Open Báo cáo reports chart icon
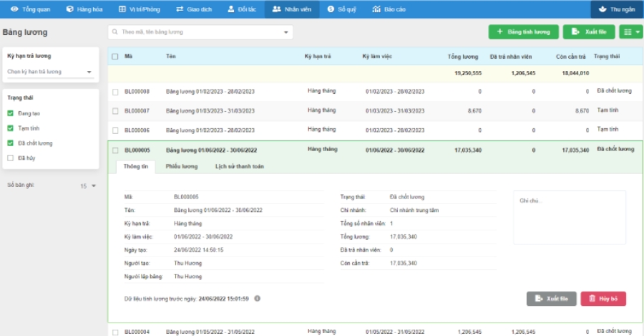The image size is (644, 336). [x=376, y=9]
